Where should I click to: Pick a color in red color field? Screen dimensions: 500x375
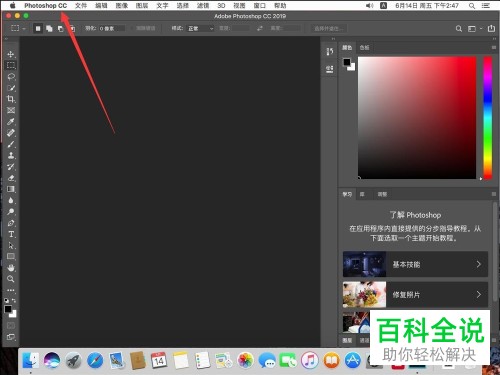pyautogui.click(x=417, y=118)
